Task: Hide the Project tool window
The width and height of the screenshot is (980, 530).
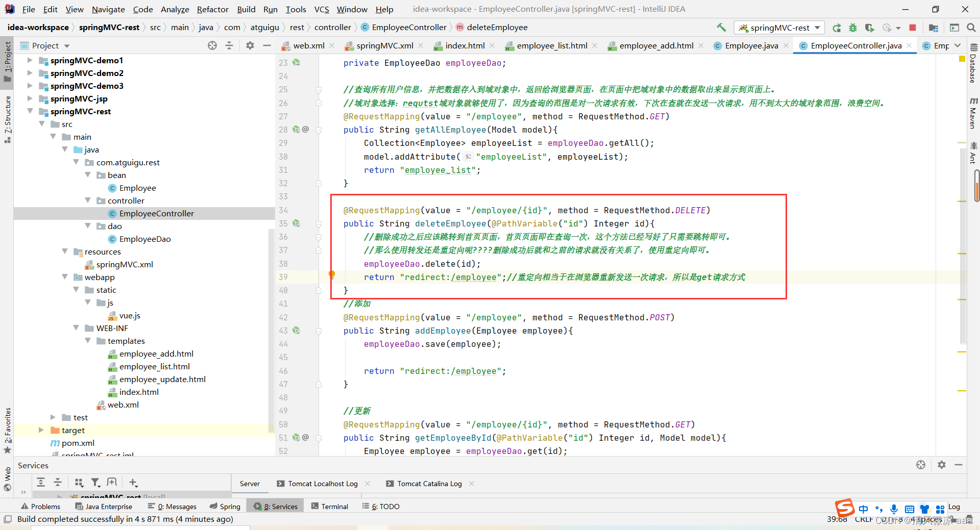Action: pos(266,45)
